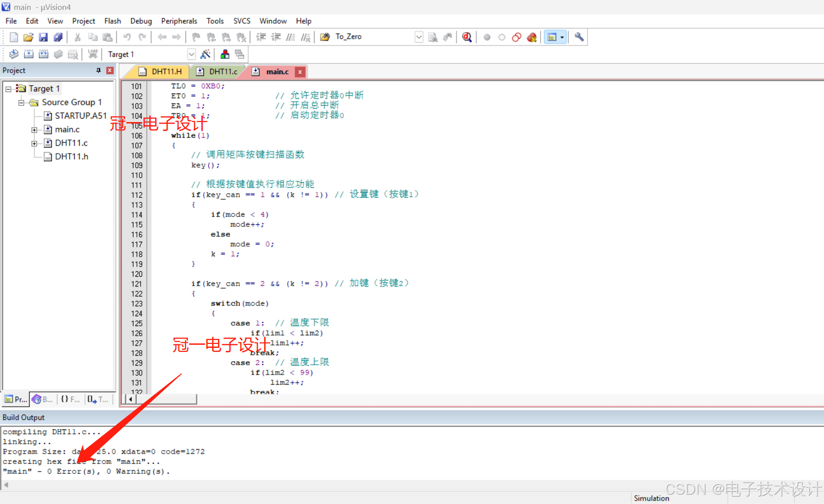
Task: Click the Simulation status bar entry
Action: [x=651, y=498]
